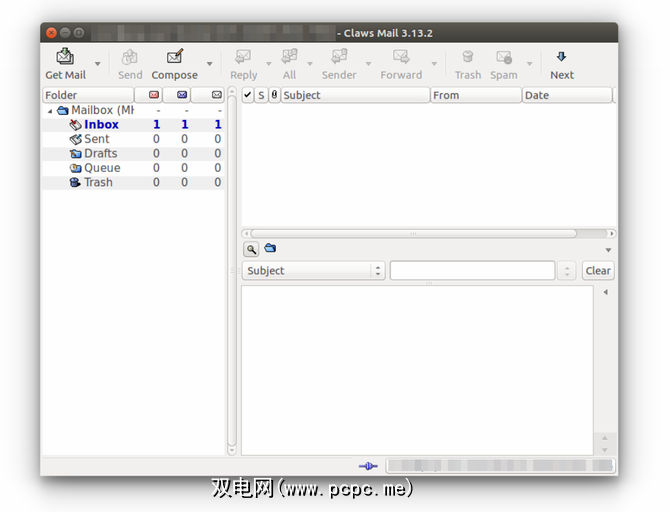The height and width of the screenshot is (512, 670).
Task: Click the Reply to Sender icon
Action: coord(339,56)
